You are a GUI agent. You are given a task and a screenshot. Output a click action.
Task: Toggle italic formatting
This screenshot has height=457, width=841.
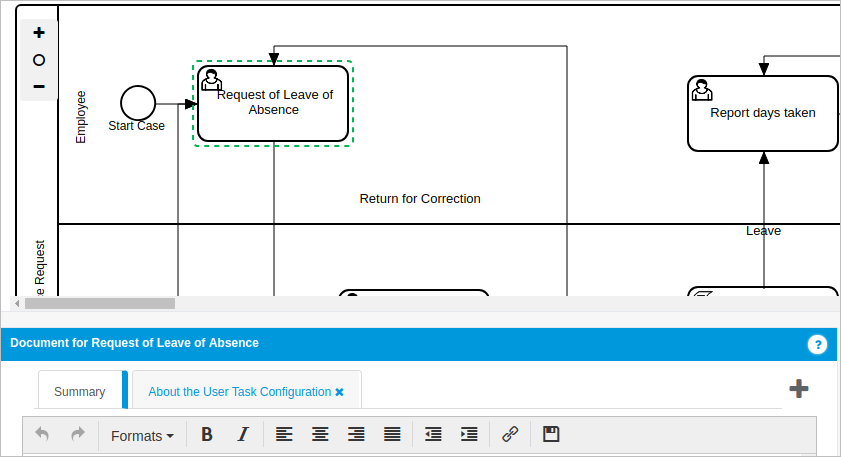click(x=242, y=434)
